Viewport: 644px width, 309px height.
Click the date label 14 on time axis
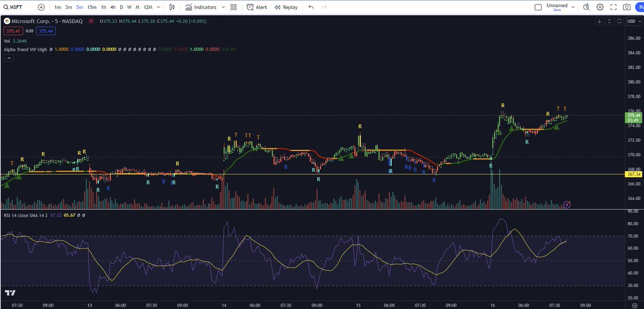(223, 305)
